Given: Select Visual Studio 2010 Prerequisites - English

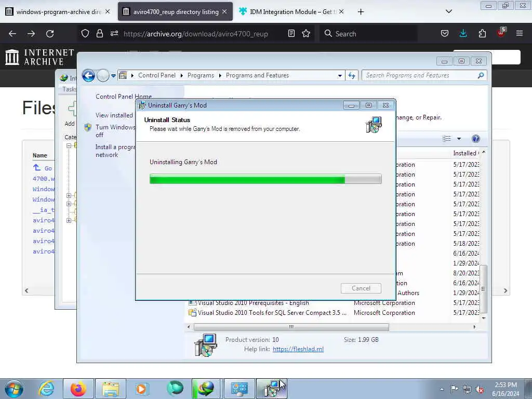Looking at the screenshot, I should click(253, 303).
